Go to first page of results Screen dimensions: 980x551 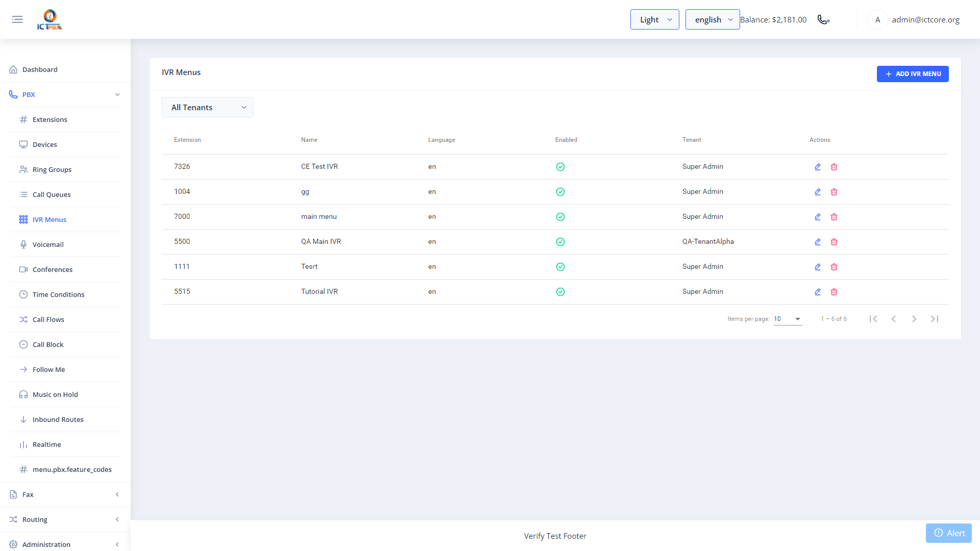point(873,319)
